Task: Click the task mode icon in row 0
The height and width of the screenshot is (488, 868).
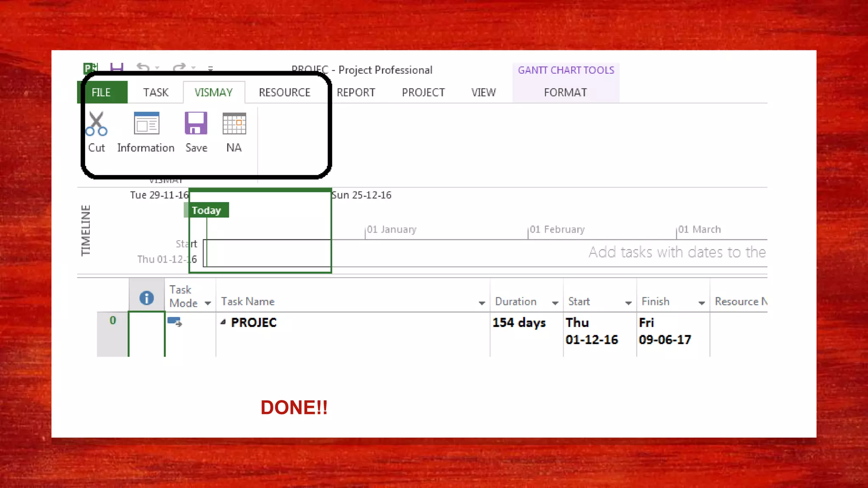Action: coord(175,322)
